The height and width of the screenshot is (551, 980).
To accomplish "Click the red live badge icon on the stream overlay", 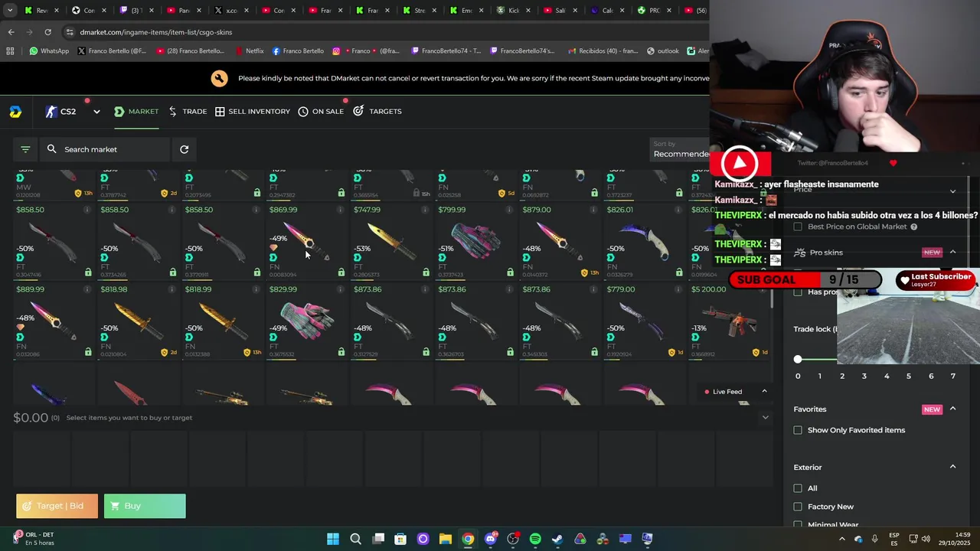I will pyautogui.click(x=740, y=163).
